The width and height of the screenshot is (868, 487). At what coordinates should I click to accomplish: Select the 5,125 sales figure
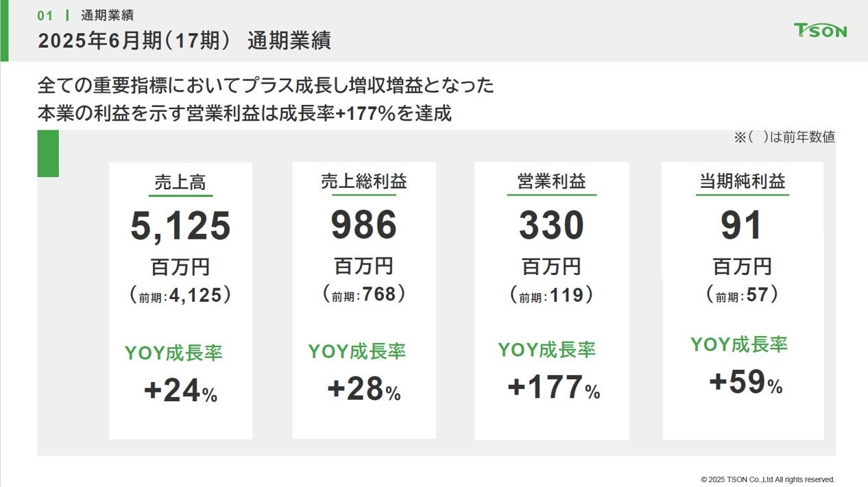coord(180,226)
